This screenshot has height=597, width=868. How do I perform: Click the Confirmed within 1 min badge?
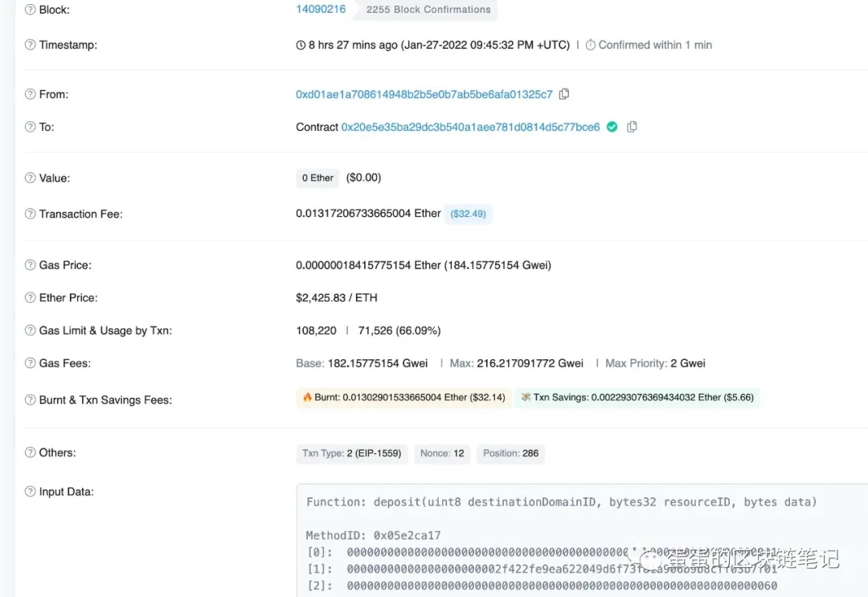pos(649,44)
